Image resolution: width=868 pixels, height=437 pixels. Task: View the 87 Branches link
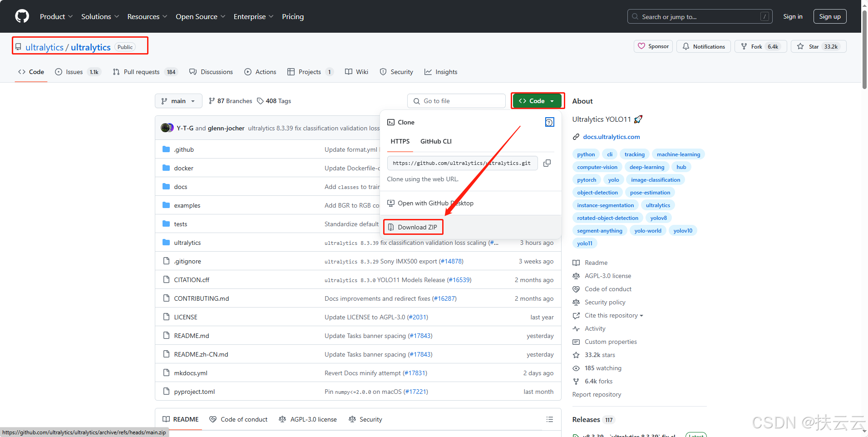(230, 101)
